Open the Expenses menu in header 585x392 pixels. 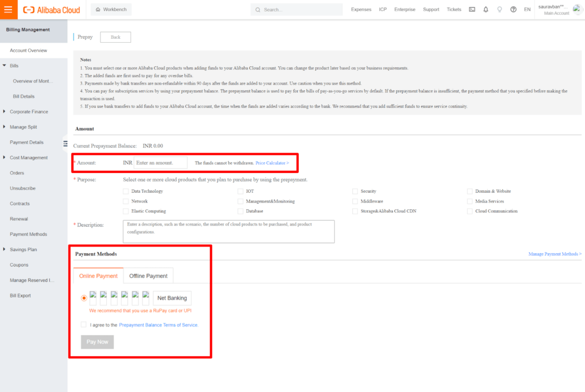pos(360,10)
